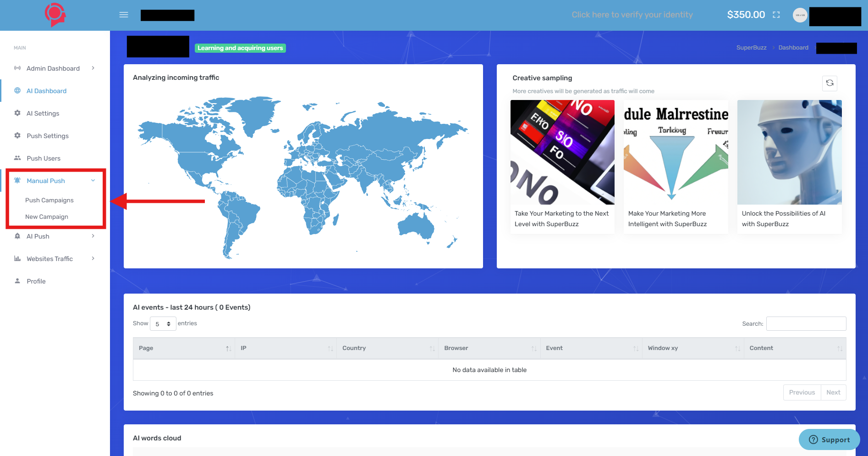Image resolution: width=868 pixels, height=456 pixels.
Task: Open the Support chat button
Action: (829, 439)
